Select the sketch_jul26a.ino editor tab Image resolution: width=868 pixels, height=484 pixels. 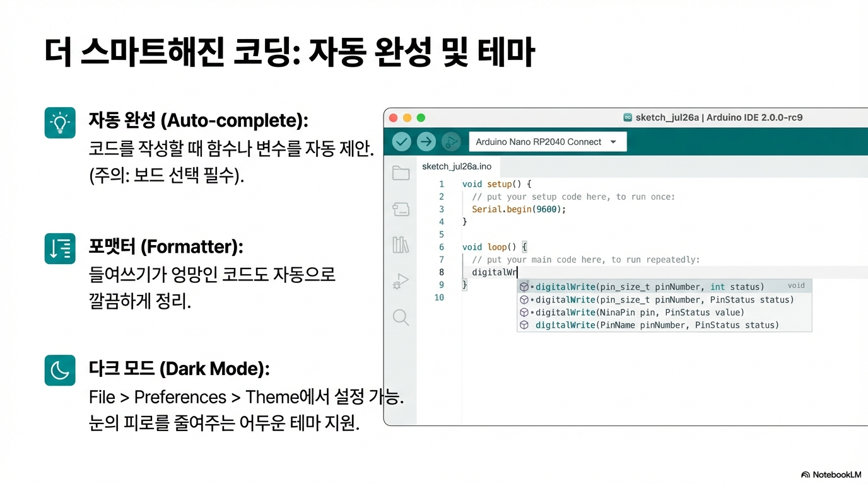click(457, 166)
